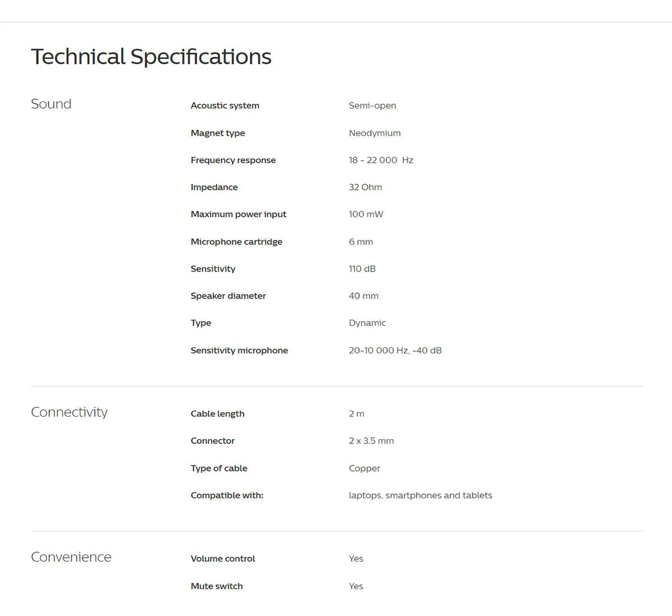Screen dimensions: 672x616
Task: Select the 2 x 3.5 mm connector value
Action: pos(371,441)
